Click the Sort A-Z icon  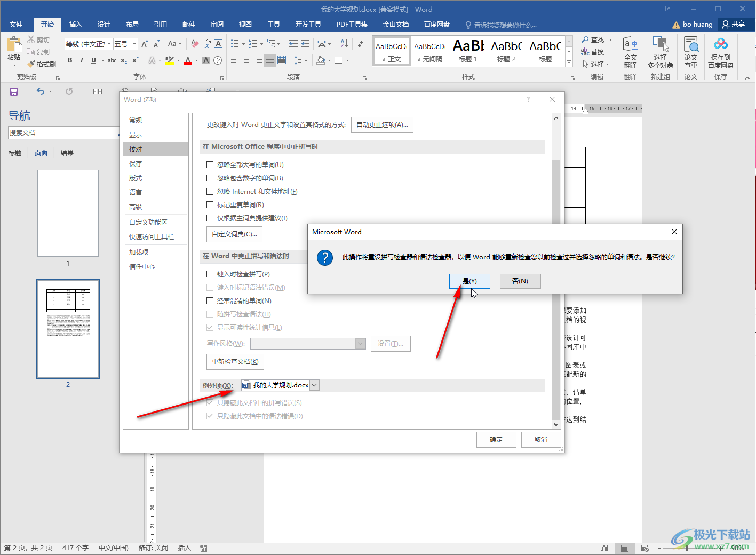(344, 44)
